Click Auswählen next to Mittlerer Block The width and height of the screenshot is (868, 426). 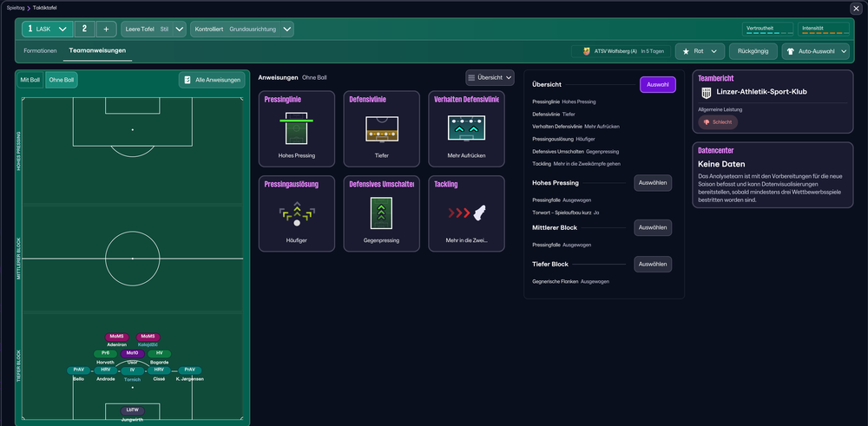pos(653,227)
